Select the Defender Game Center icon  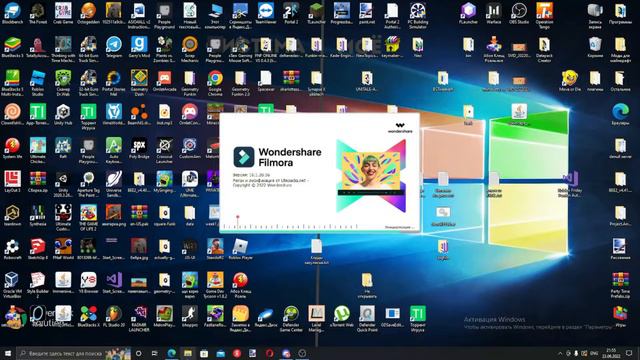point(291,319)
